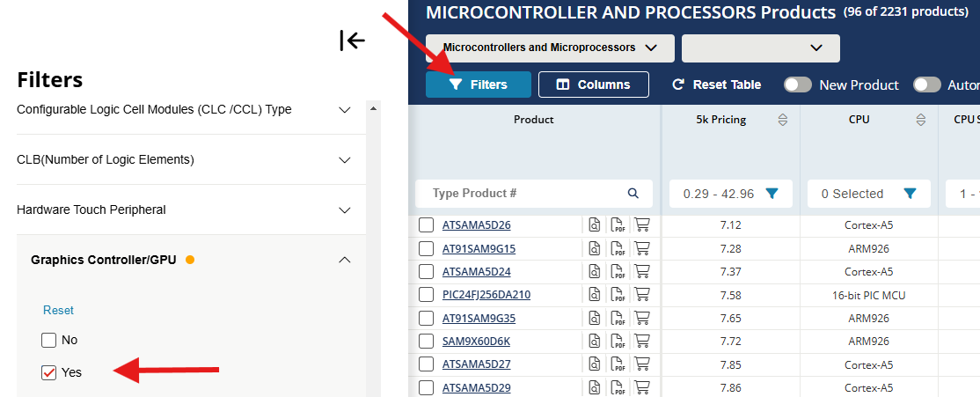
Task: Select the ATSAMA5D26 row checkbox
Action: tap(427, 225)
